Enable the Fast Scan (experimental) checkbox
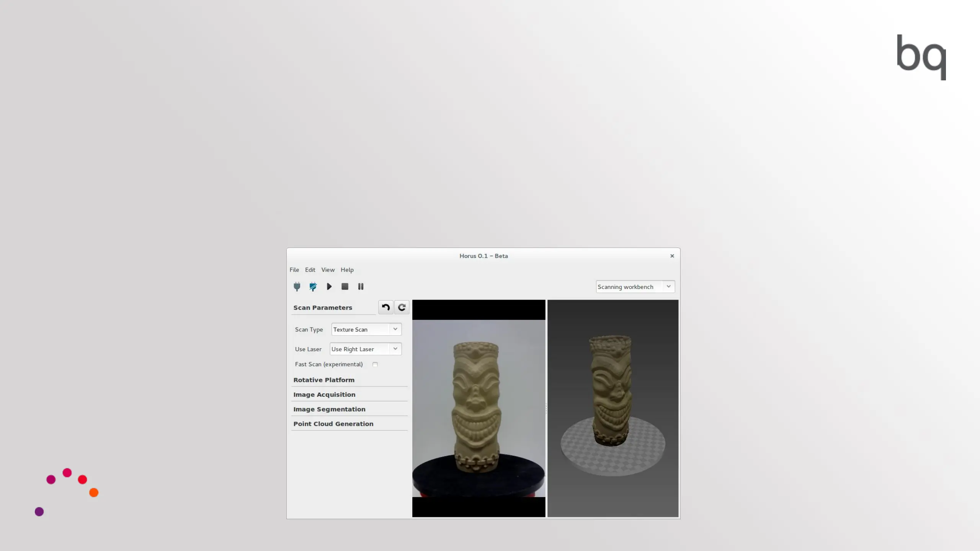The image size is (980, 551). point(375,364)
